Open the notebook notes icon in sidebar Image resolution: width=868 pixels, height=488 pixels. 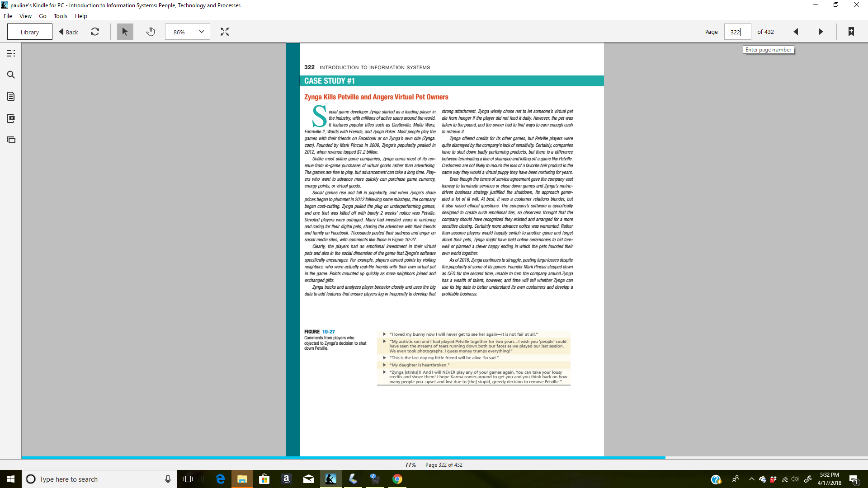tap(11, 96)
